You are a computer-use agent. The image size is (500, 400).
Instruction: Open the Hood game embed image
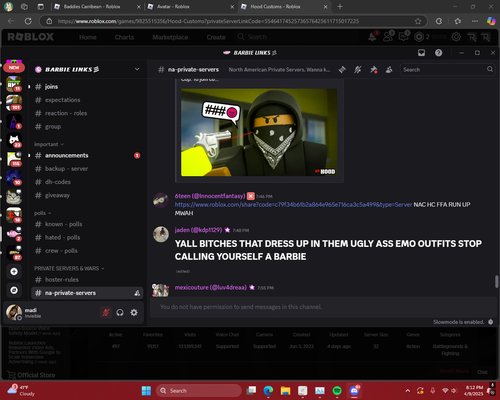259,132
